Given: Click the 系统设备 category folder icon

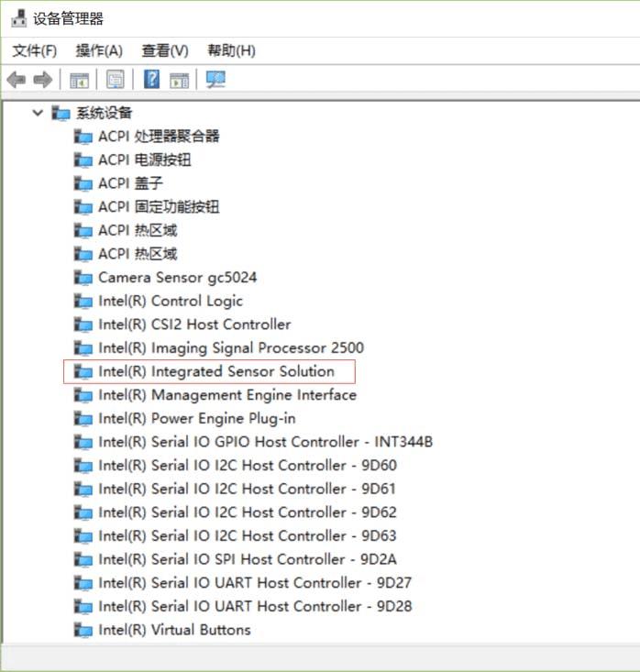Looking at the screenshot, I should (x=61, y=113).
